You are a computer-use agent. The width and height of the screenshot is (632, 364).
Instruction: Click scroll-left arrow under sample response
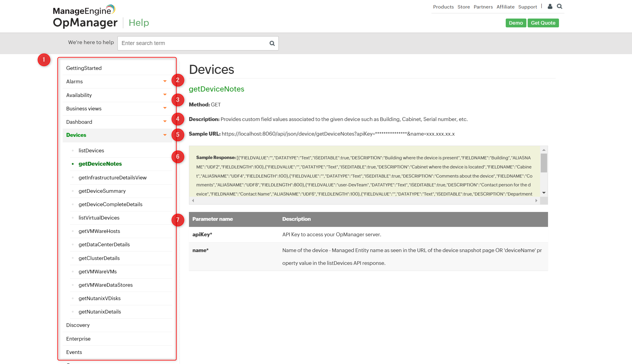(x=193, y=201)
